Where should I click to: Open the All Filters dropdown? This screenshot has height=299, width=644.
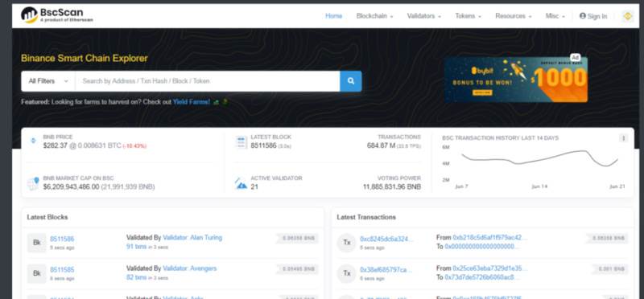(48, 81)
